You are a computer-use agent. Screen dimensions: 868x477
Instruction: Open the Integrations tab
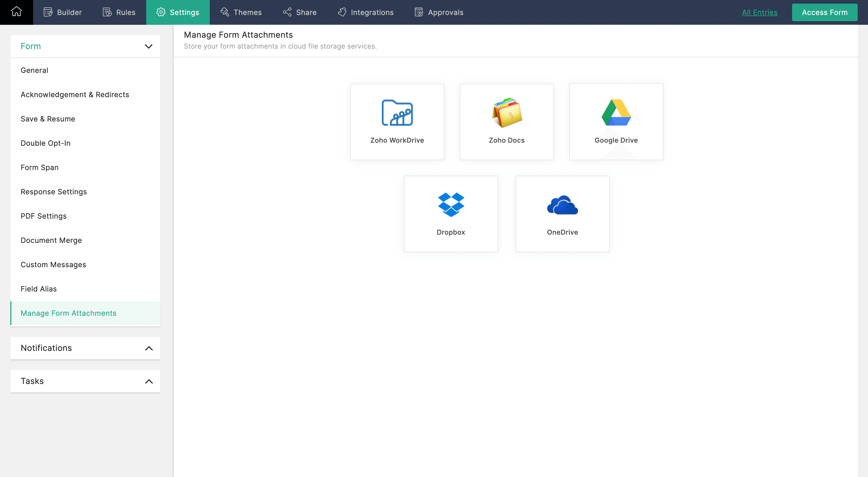point(366,12)
